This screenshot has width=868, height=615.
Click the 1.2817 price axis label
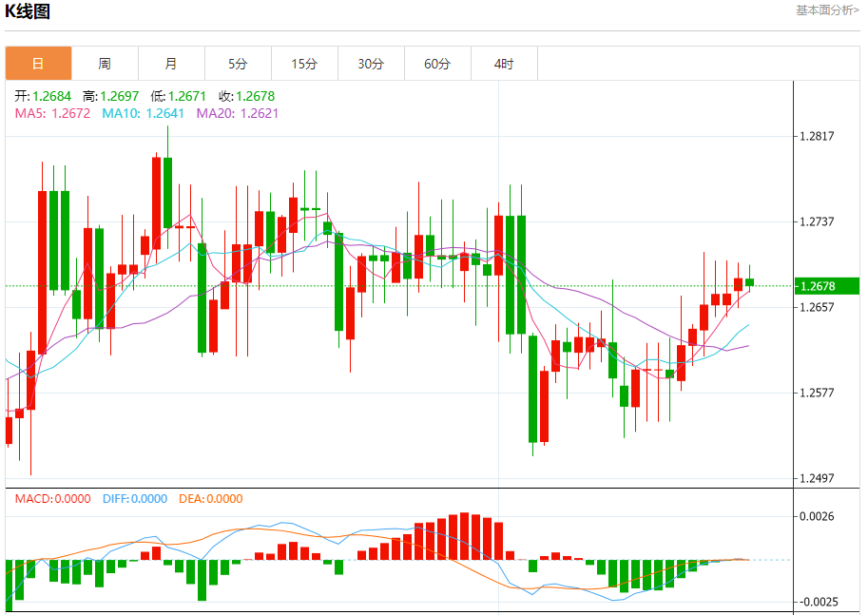click(817, 136)
